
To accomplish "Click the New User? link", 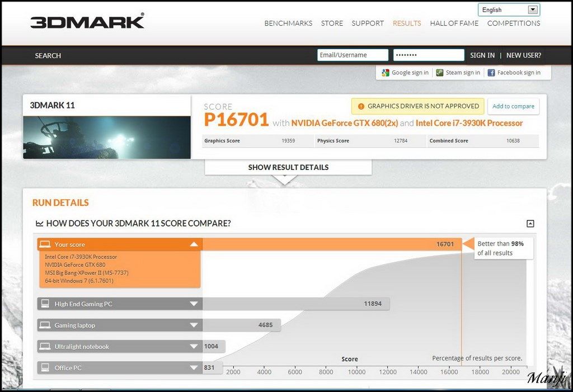I will click(524, 55).
